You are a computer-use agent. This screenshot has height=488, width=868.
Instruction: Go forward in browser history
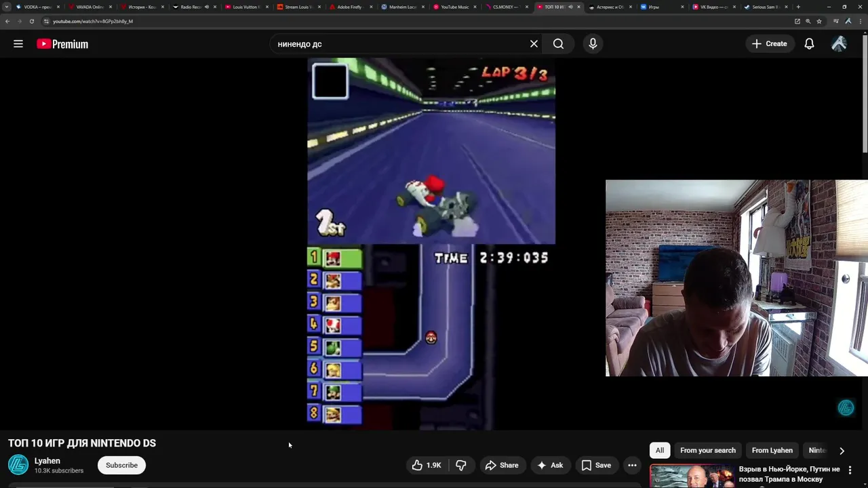click(19, 21)
